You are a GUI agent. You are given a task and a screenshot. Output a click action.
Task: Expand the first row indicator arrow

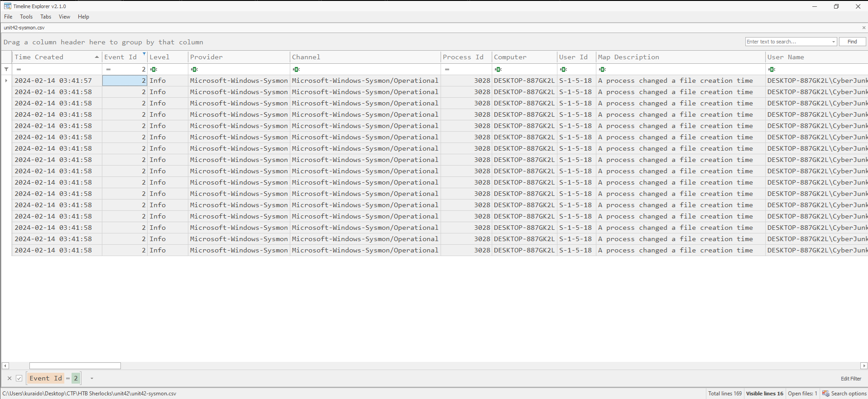tap(6, 81)
